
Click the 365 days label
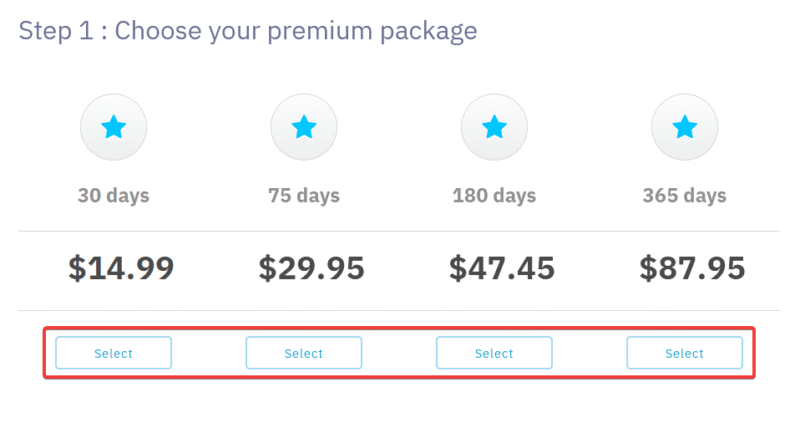(x=684, y=195)
